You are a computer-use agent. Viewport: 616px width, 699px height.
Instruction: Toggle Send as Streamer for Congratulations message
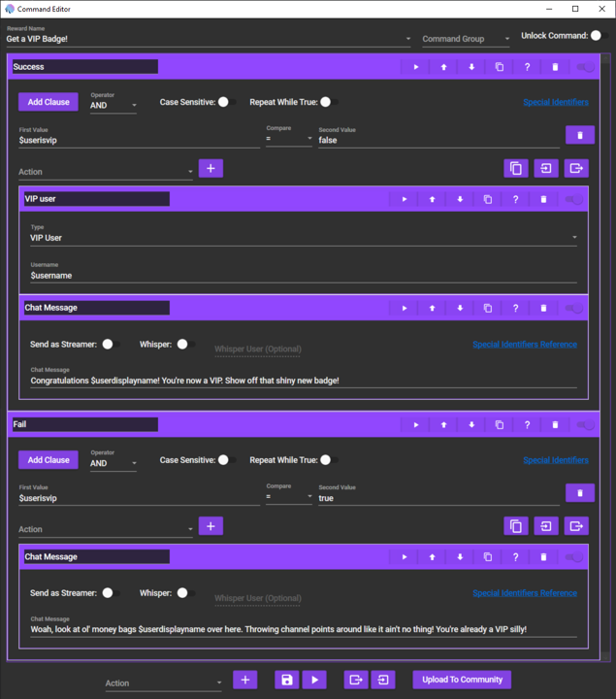[111, 344]
